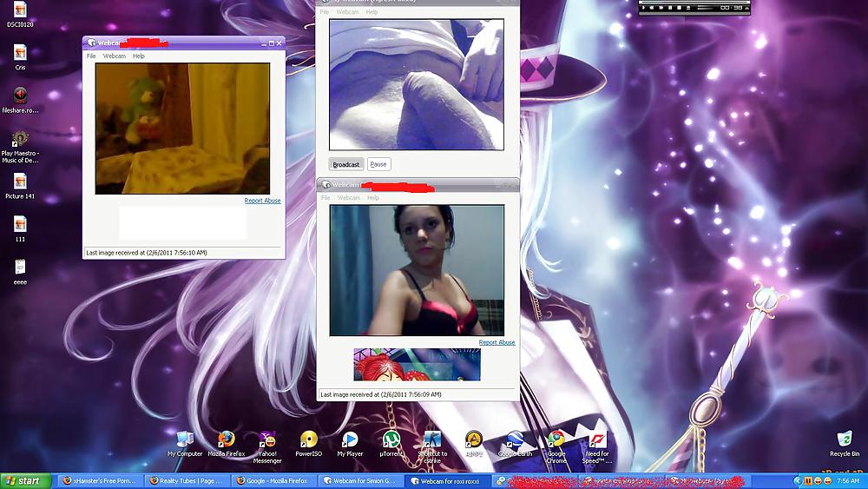
Task: Open the Windows start menu
Action: 26,480
